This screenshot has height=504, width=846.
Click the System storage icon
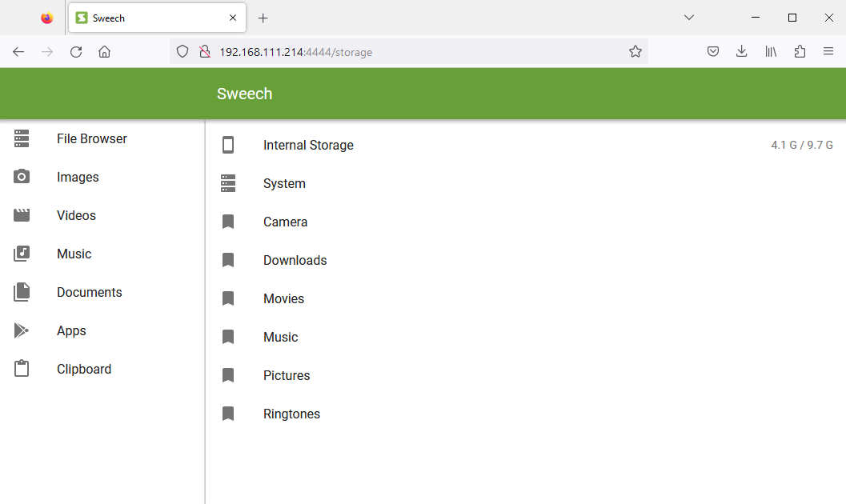click(228, 183)
